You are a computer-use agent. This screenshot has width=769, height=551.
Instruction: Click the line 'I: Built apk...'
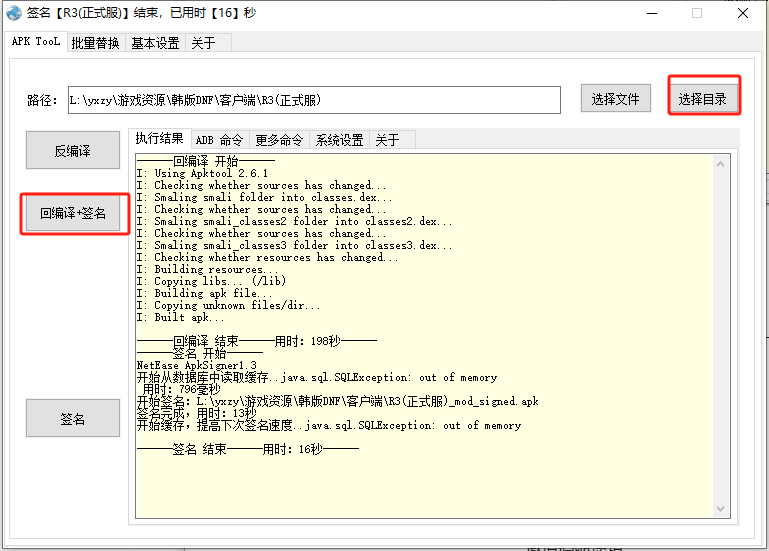180,317
